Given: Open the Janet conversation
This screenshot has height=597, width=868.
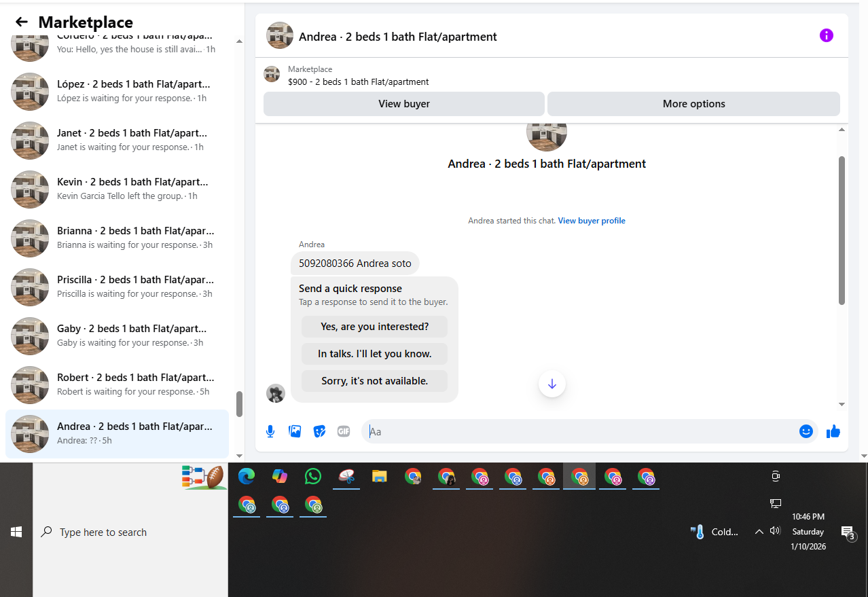Looking at the screenshot, I should pos(117,140).
